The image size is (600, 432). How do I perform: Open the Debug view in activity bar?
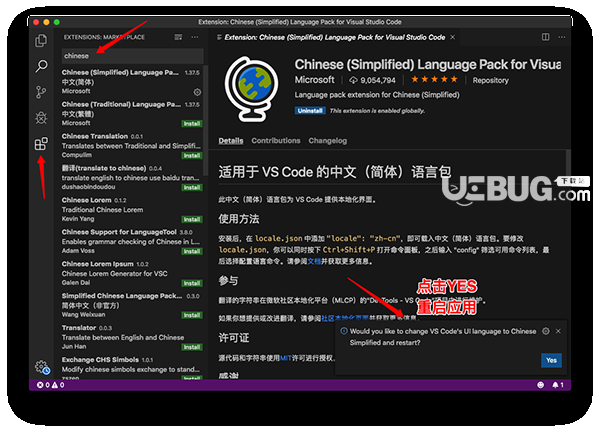pos(41,118)
